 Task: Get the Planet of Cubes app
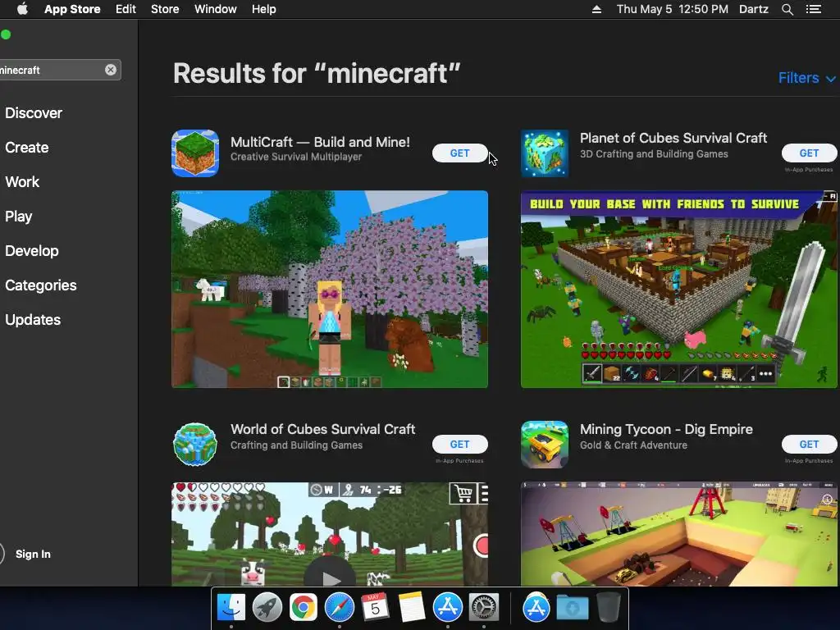click(809, 153)
